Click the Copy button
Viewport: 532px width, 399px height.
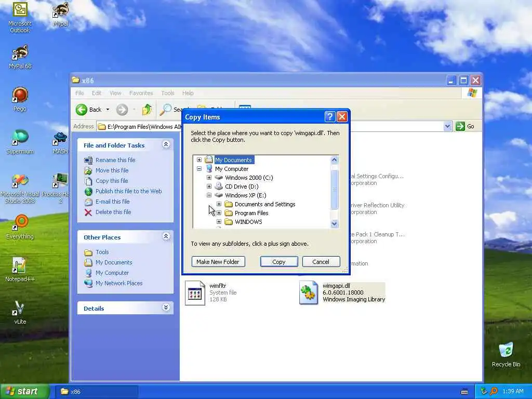(x=279, y=262)
